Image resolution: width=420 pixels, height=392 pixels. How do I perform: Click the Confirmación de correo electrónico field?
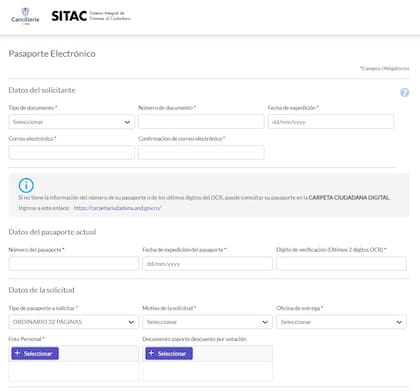[x=201, y=152]
